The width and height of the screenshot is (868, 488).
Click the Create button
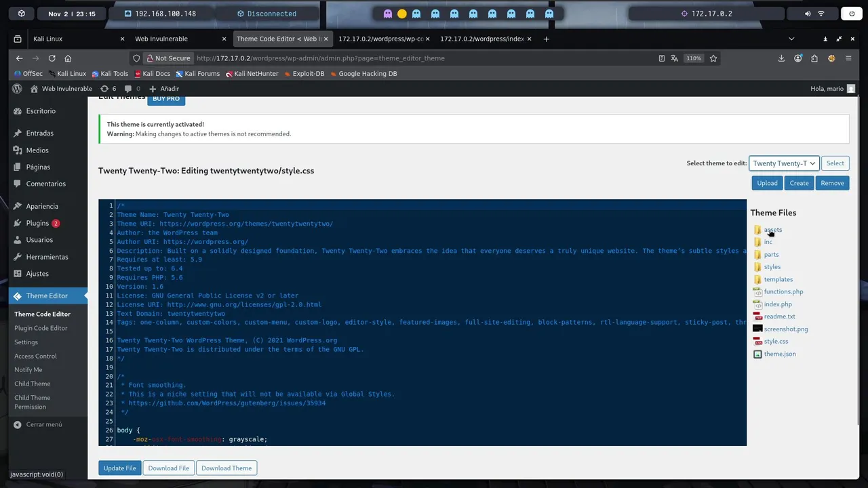point(799,183)
